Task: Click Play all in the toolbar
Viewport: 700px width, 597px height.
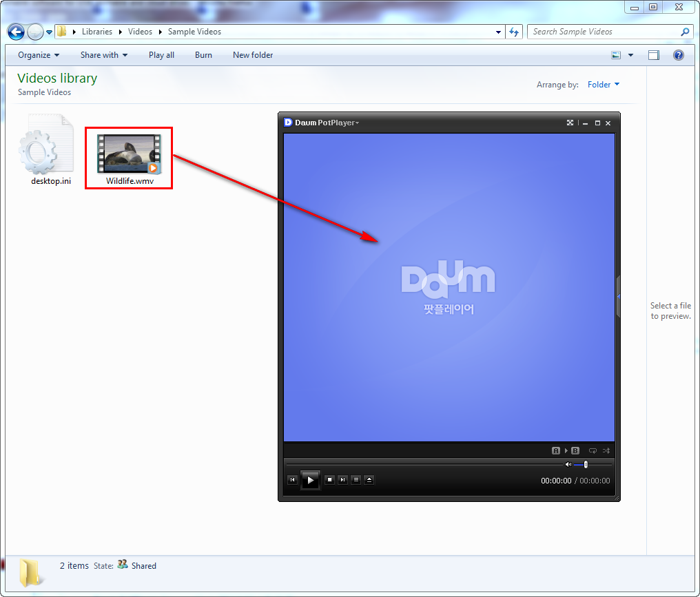Action: coord(161,55)
